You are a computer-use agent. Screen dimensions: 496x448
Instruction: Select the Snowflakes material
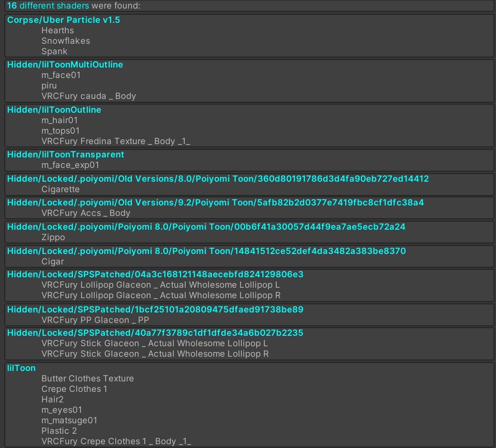coord(66,41)
